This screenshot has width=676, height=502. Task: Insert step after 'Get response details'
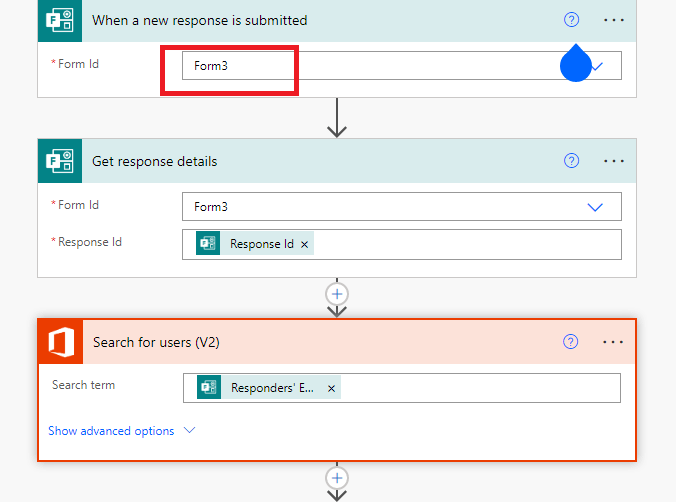337,294
